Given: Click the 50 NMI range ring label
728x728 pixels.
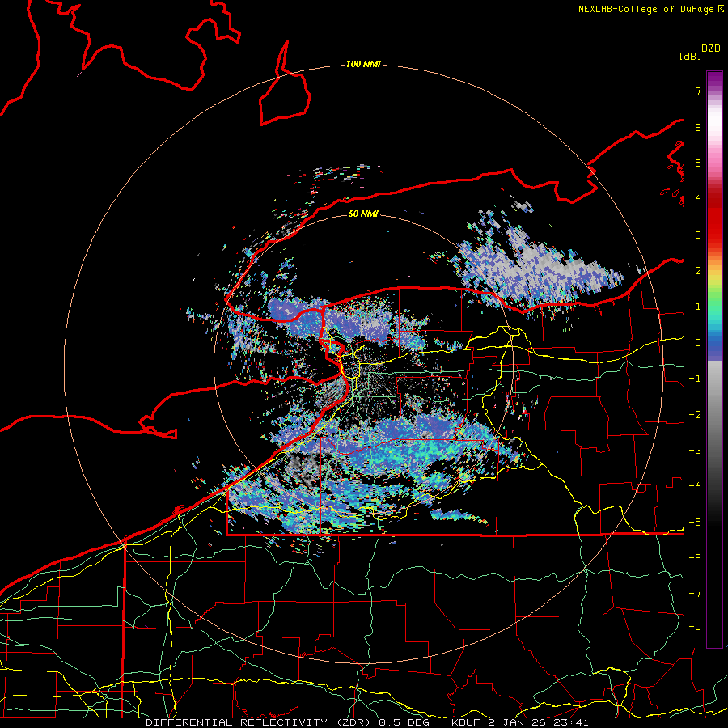Looking at the screenshot, I should (363, 214).
